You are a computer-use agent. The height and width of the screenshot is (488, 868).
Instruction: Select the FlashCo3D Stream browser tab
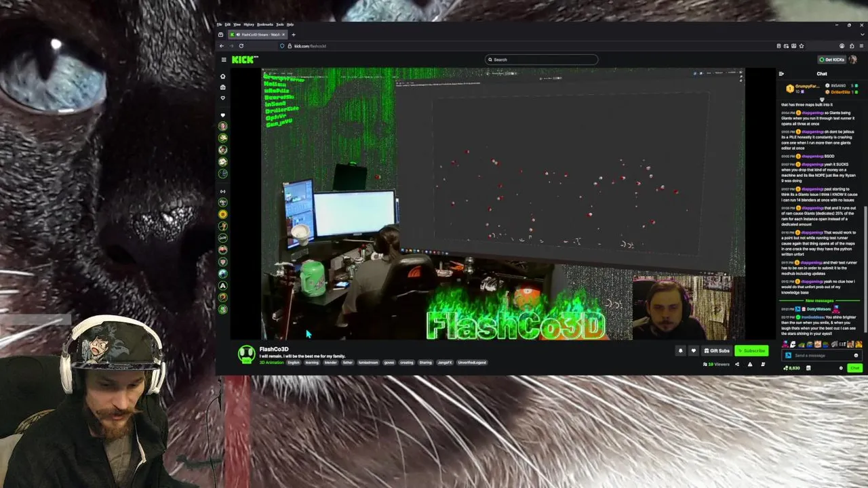coord(258,35)
